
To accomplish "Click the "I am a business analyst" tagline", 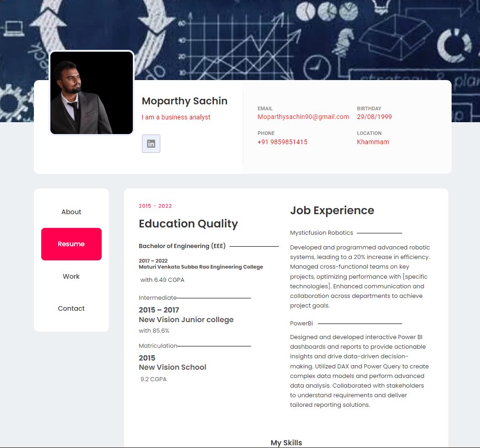I will pyautogui.click(x=176, y=117).
